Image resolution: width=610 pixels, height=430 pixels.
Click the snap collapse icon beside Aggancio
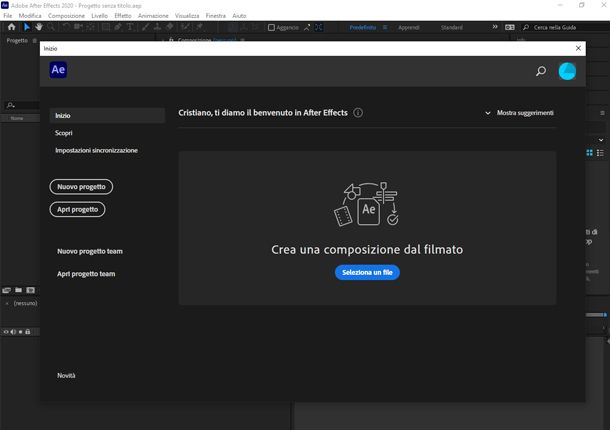(x=307, y=27)
